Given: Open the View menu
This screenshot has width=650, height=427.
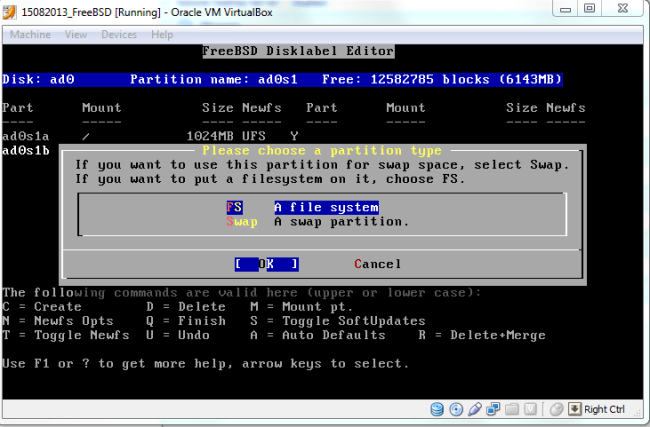Looking at the screenshot, I should click(76, 34).
